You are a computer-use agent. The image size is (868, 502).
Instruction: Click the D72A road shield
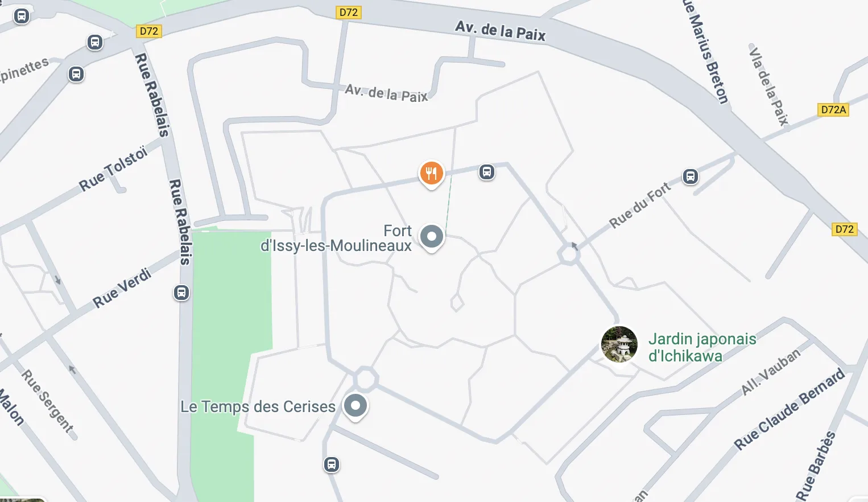click(x=833, y=110)
